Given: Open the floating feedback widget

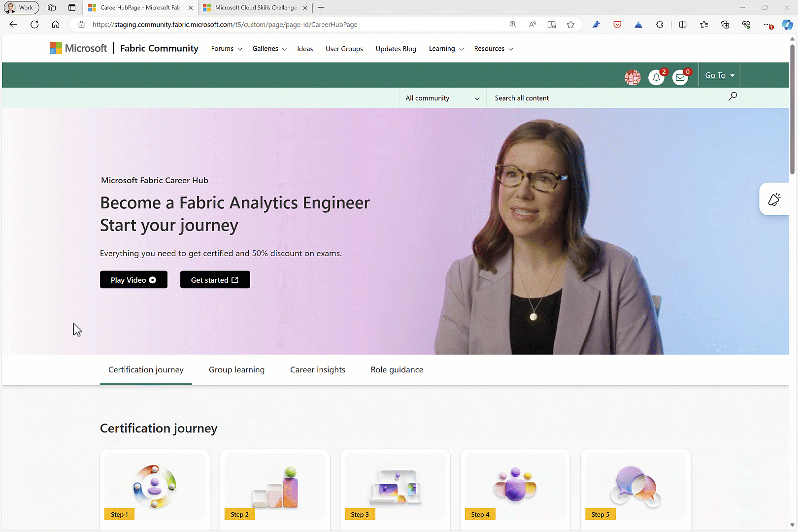Looking at the screenshot, I should coord(774,199).
